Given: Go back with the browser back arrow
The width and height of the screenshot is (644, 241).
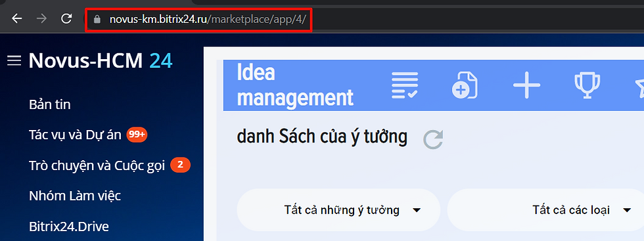Looking at the screenshot, I should 17,19.
